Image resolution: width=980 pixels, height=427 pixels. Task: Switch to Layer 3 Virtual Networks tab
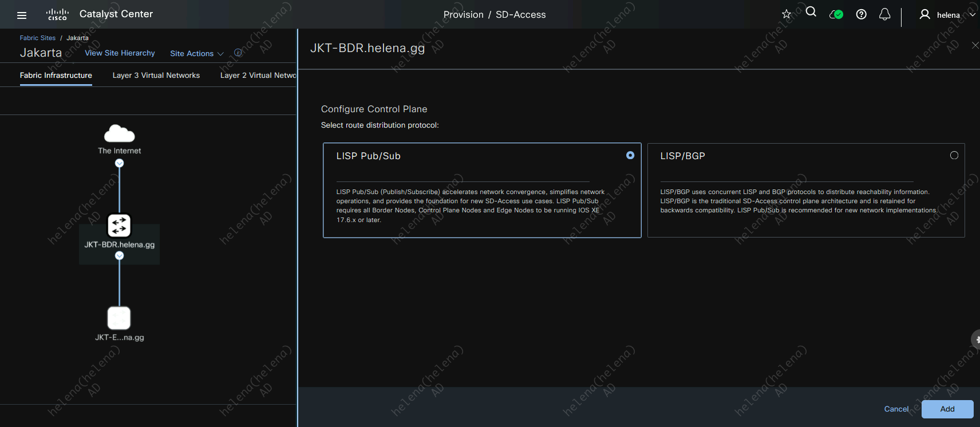click(156, 75)
